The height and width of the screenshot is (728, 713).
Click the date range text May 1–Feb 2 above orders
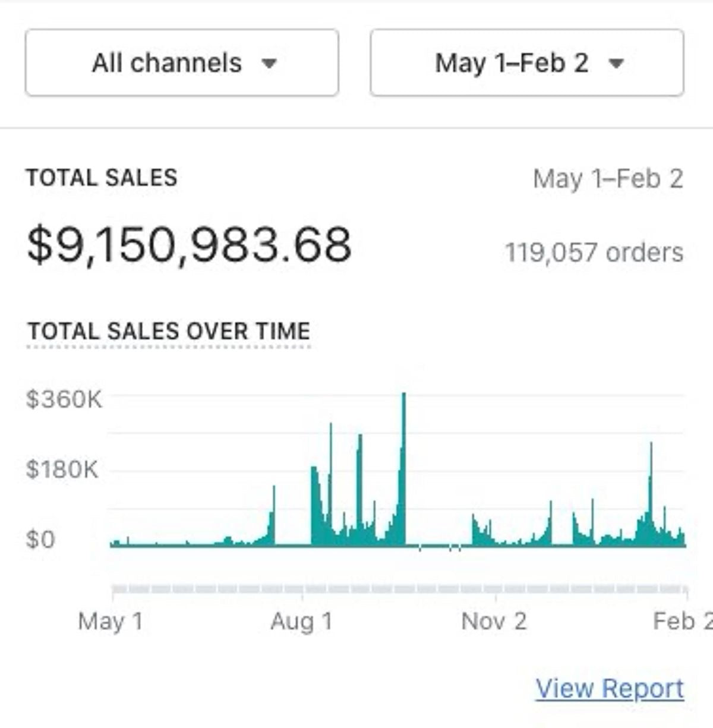[x=608, y=178]
